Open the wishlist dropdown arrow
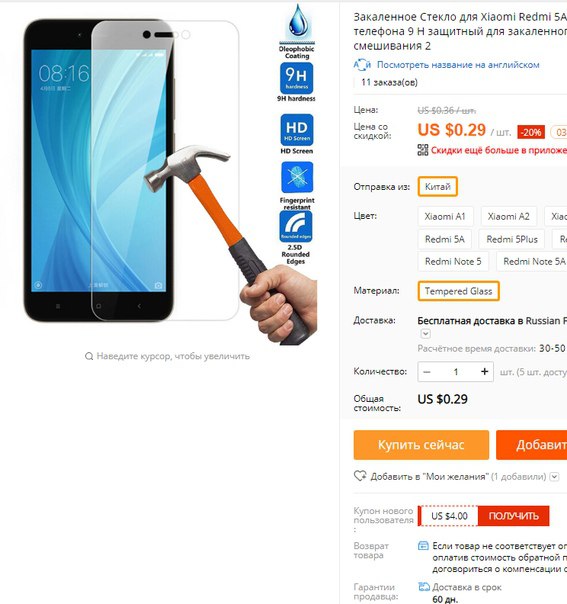The height and width of the screenshot is (604, 567). (x=554, y=477)
